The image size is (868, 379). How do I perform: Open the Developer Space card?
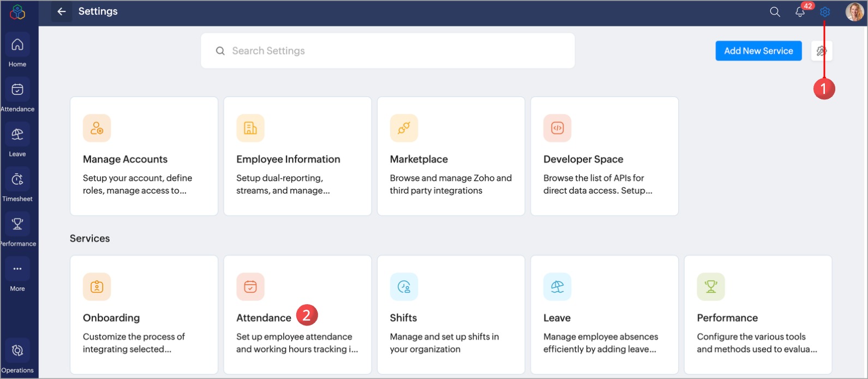click(604, 156)
